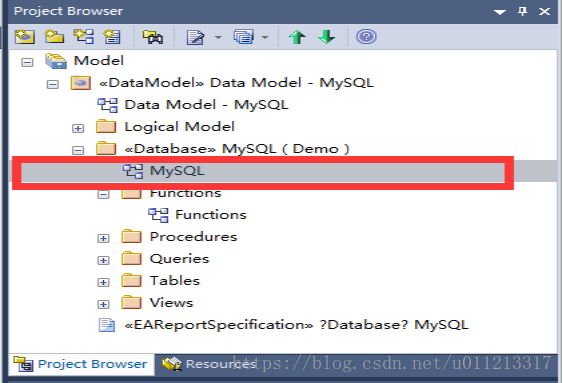Click the Tables folder icon
Image resolution: width=563 pixels, height=383 pixels.
131,280
